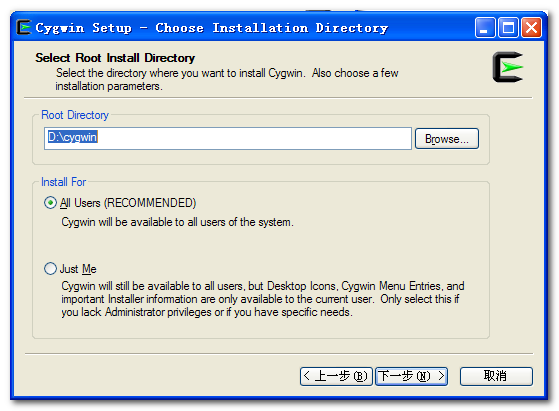The image size is (559, 411).
Task: Continue with the 下一步(N) button
Action: 411,376
